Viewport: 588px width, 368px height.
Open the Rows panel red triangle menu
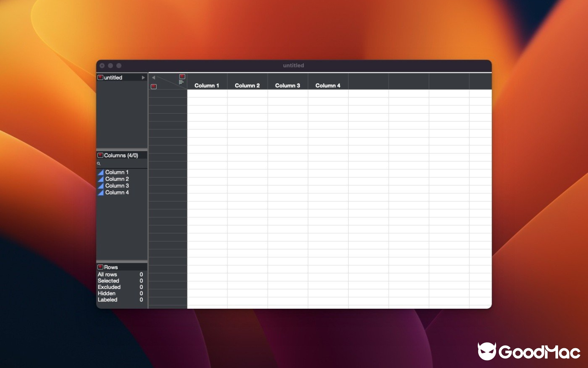(100, 267)
